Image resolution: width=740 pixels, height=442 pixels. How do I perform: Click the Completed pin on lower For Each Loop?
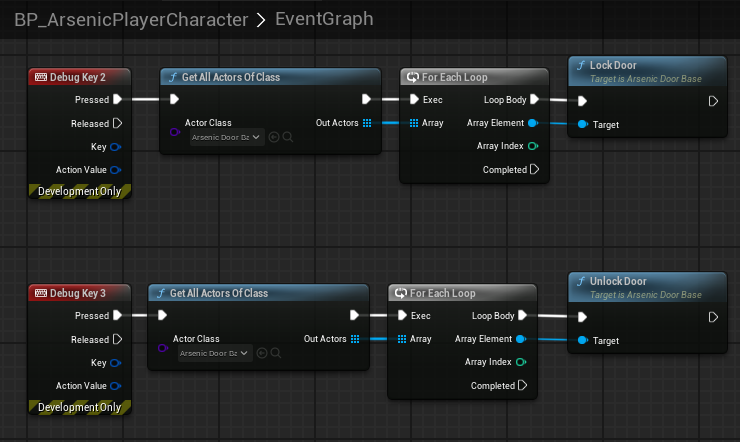522,385
